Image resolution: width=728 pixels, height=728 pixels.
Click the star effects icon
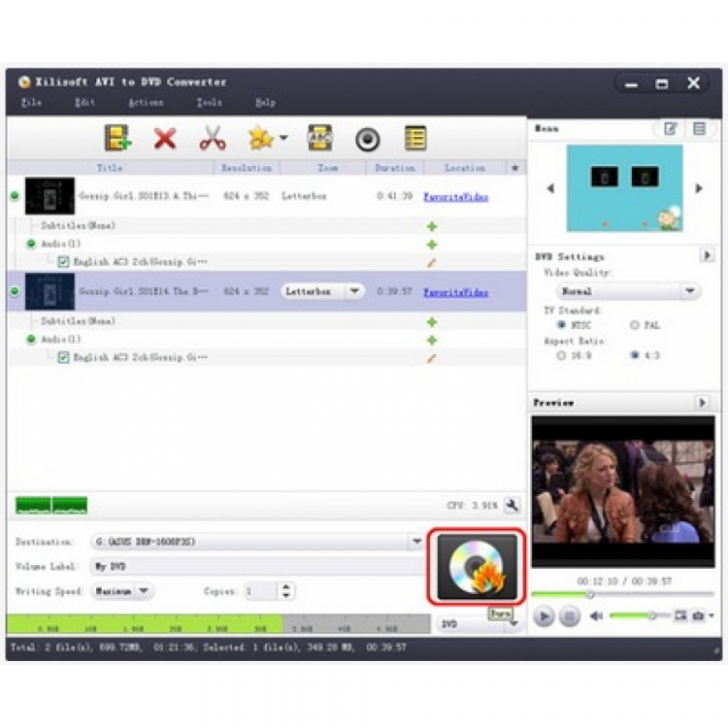[260, 139]
